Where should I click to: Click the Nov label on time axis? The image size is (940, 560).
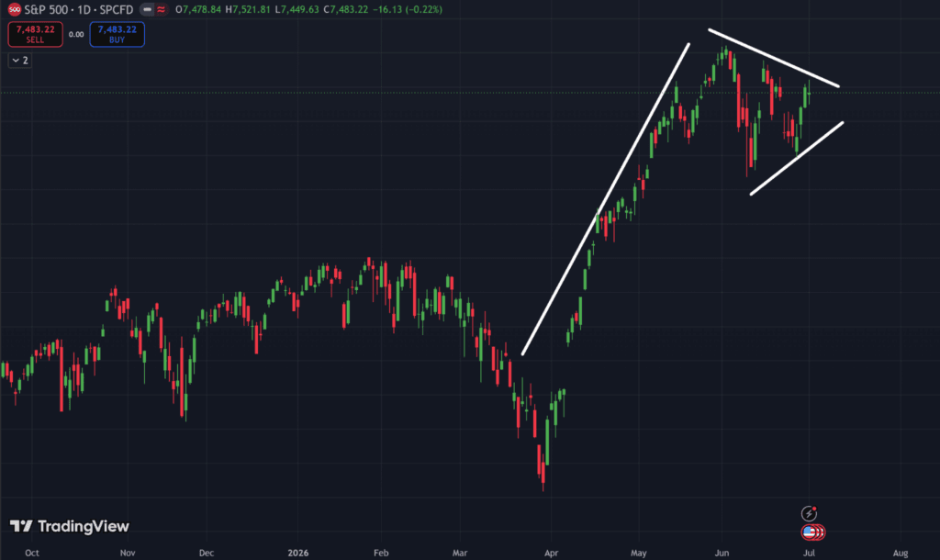127,553
